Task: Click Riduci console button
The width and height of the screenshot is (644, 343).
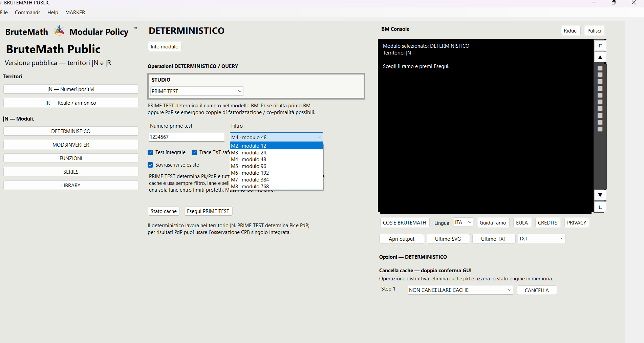Action: click(x=571, y=30)
